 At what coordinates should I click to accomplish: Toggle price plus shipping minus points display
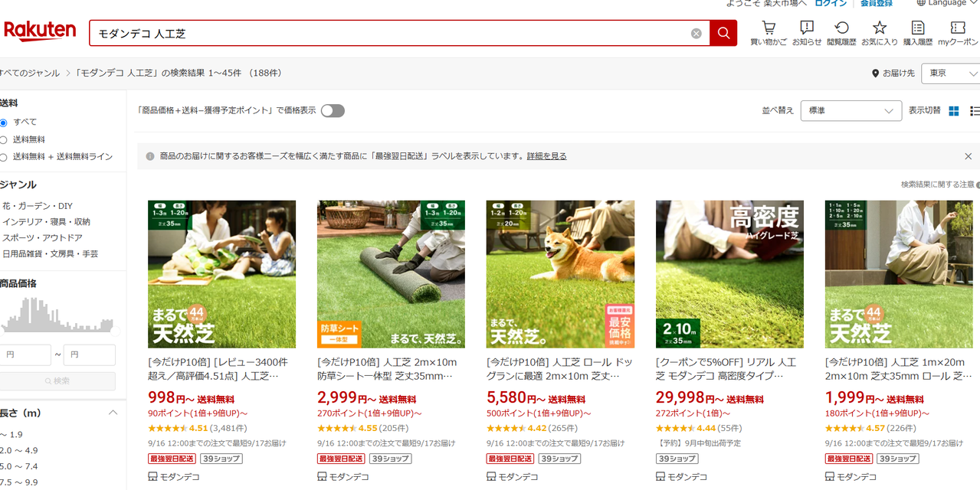click(x=333, y=111)
